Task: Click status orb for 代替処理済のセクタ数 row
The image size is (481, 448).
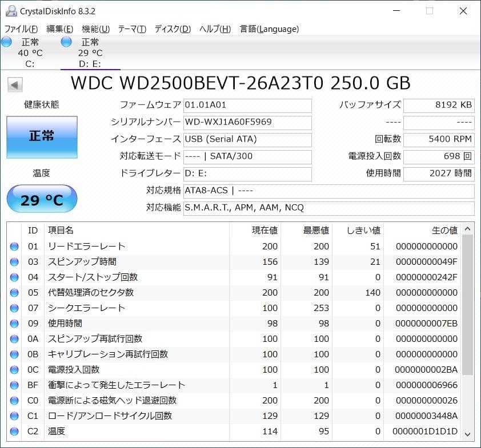Action: (x=14, y=293)
